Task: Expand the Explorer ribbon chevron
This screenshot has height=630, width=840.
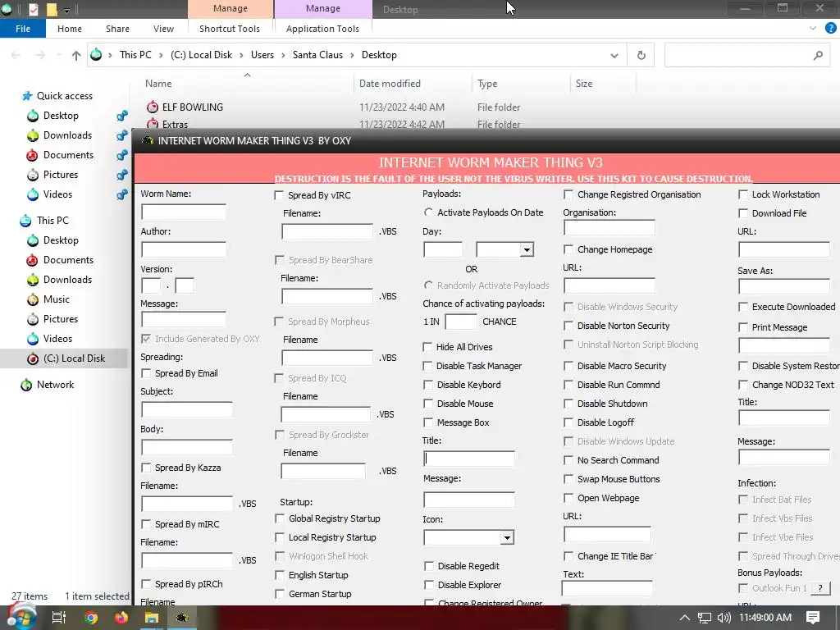Action: point(813,29)
